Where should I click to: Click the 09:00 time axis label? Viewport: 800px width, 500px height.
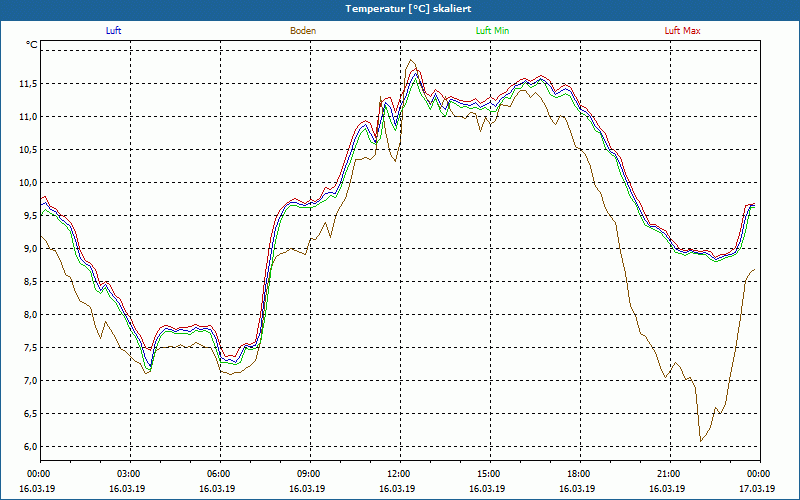[308, 474]
